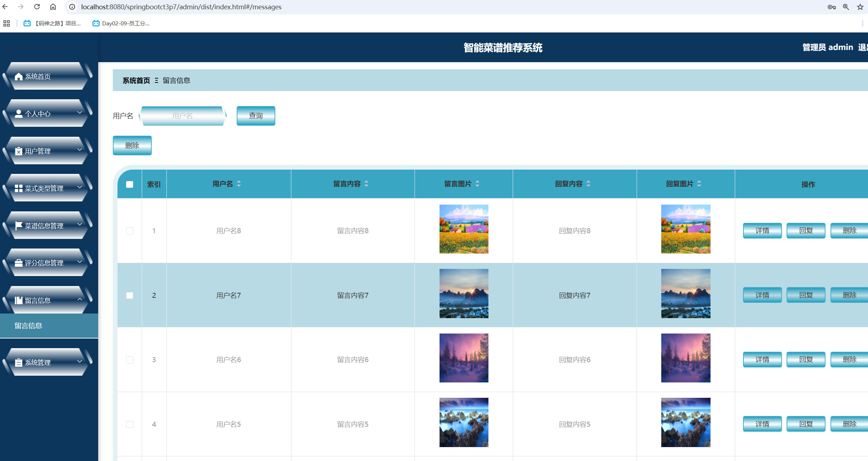
Task: Expand the 系统管理 chevron
Action: [x=80, y=361]
